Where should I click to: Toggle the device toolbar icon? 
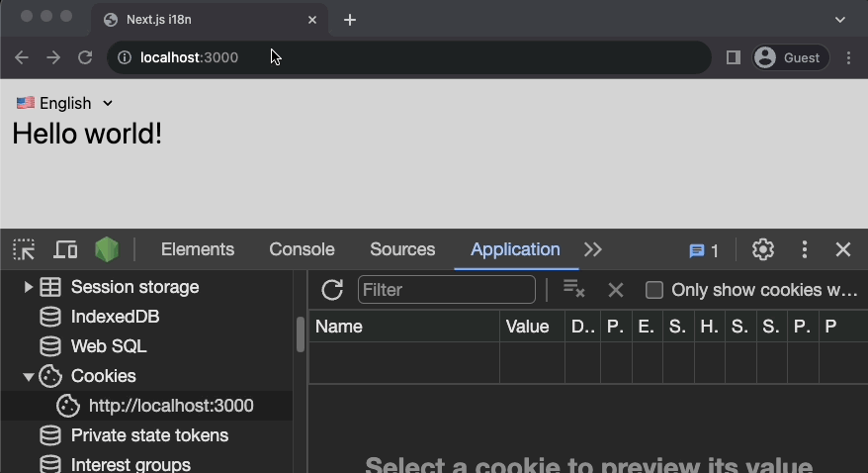(x=65, y=249)
